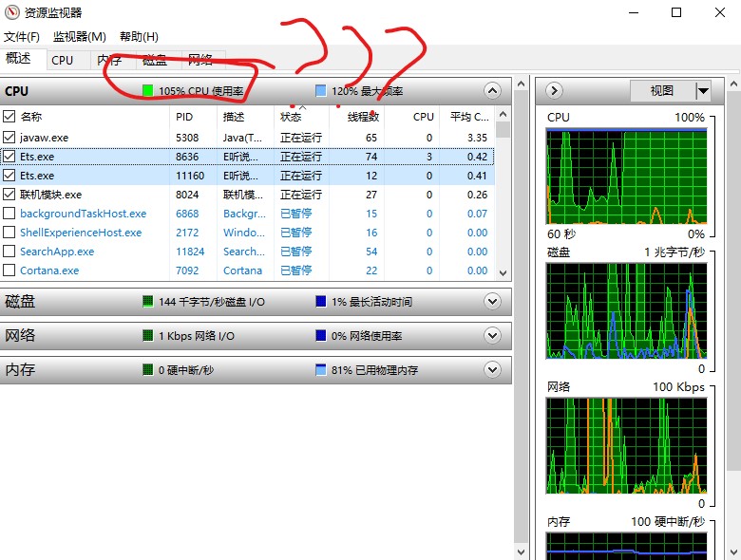Screen dimensions: 741x560
Task: Switch to the CPU tab
Action: [x=63, y=60]
